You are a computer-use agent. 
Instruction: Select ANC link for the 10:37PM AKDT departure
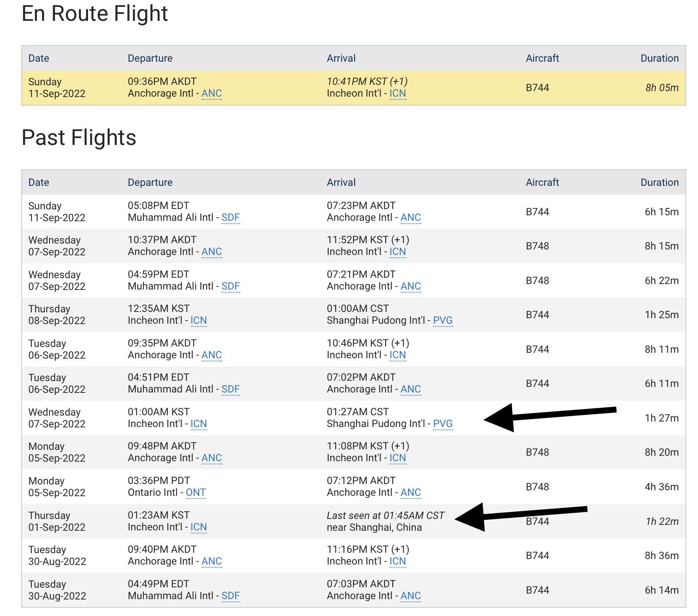(211, 252)
